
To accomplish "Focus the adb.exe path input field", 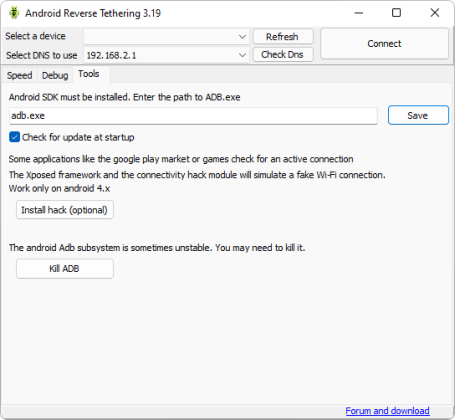I will click(x=193, y=116).
